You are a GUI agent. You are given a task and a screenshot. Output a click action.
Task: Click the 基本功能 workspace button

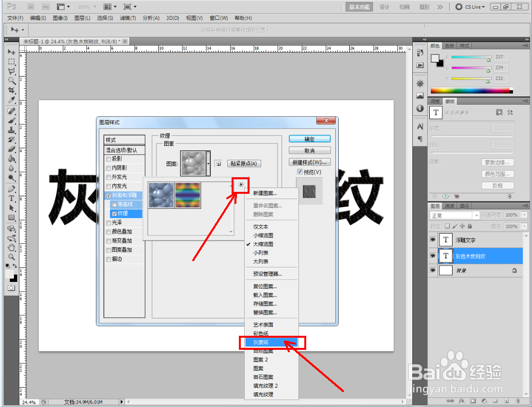[x=359, y=7]
